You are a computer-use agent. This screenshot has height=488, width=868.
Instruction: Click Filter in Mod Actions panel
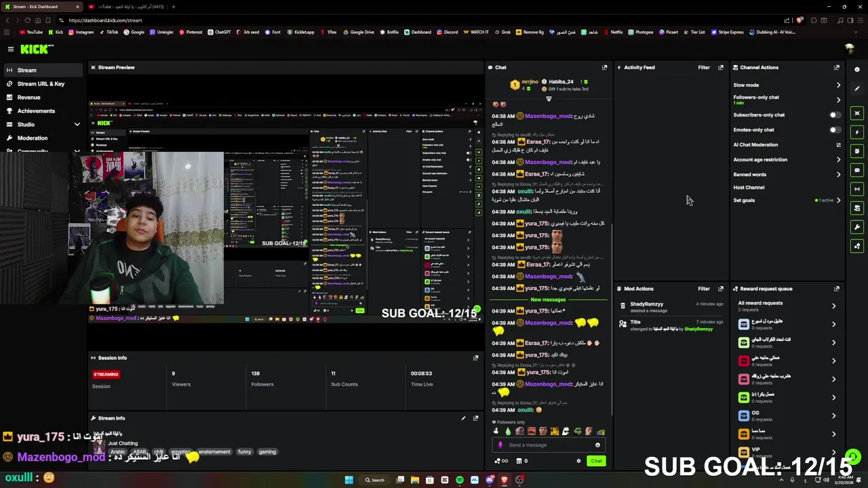tap(704, 289)
